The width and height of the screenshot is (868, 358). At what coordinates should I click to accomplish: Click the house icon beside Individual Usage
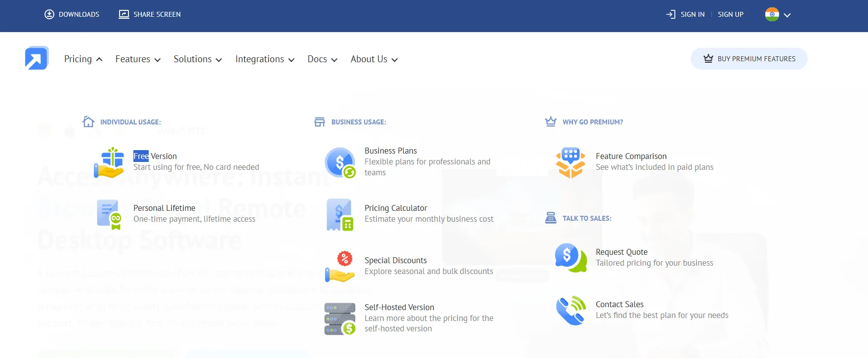point(88,121)
